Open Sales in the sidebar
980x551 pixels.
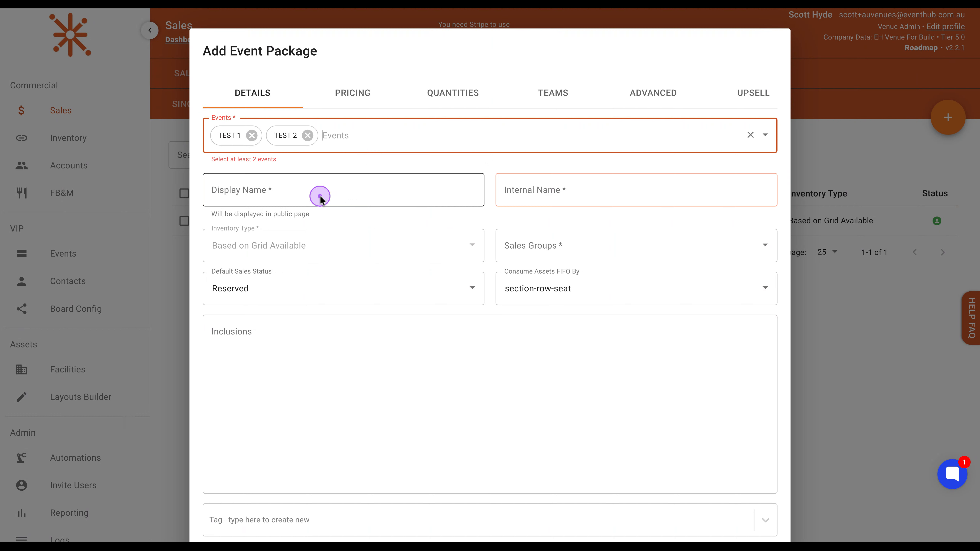(61, 110)
